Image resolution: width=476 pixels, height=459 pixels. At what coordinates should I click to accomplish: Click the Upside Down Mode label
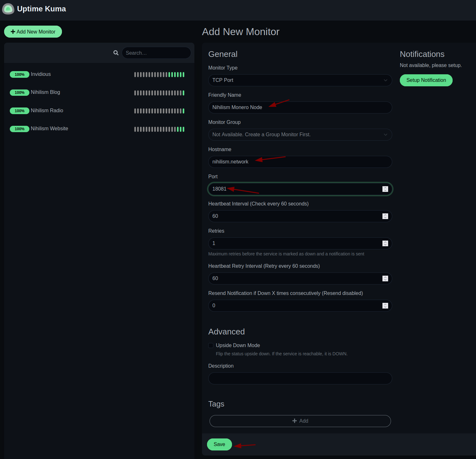[238, 346]
